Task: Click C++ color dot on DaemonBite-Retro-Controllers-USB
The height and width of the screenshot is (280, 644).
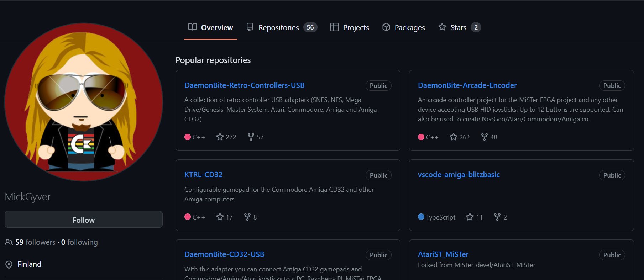Action: pos(188,137)
